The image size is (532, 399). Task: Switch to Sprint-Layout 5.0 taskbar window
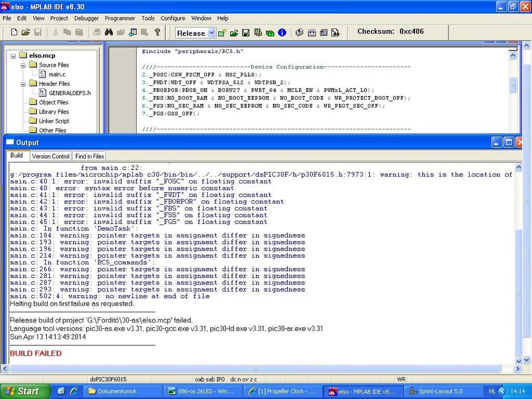click(444, 391)
